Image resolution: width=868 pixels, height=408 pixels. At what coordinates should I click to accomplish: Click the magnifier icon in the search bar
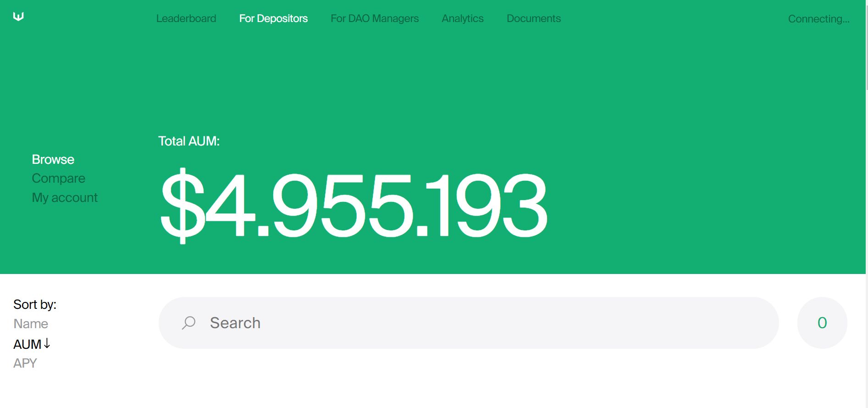(188, 323)
